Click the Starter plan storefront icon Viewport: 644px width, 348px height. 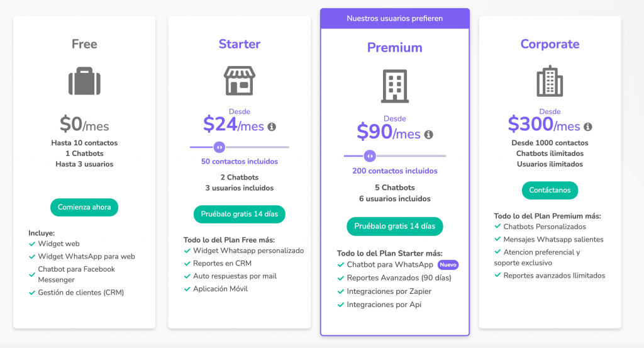(239, 81)
